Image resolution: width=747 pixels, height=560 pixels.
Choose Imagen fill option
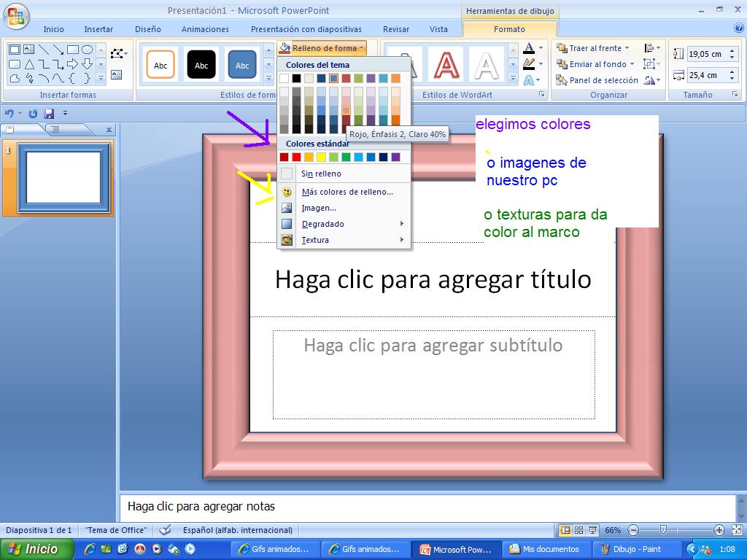coord(344,208)
